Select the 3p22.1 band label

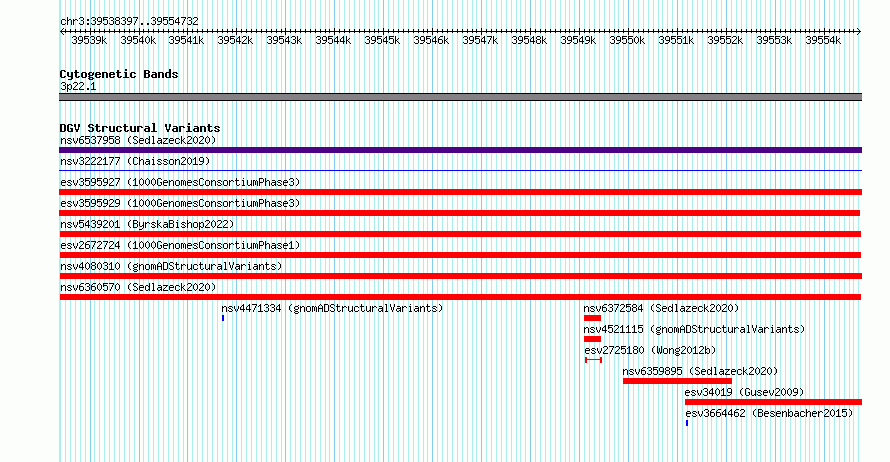point(78,86)
